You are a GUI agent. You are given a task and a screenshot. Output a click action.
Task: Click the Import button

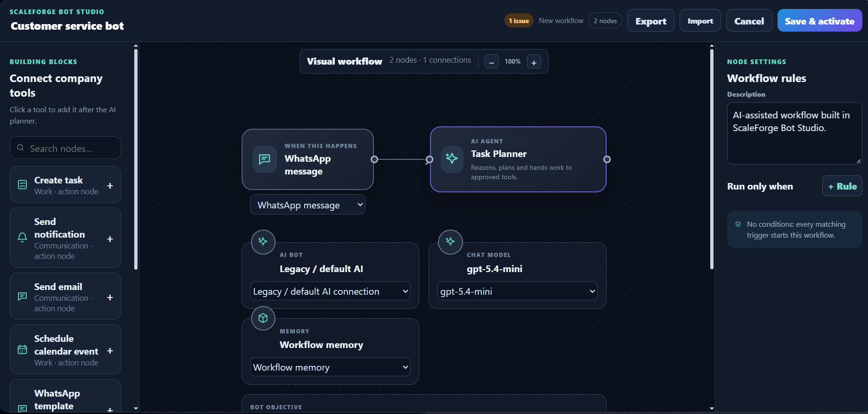pyautogui.click(x=700, y=21)
